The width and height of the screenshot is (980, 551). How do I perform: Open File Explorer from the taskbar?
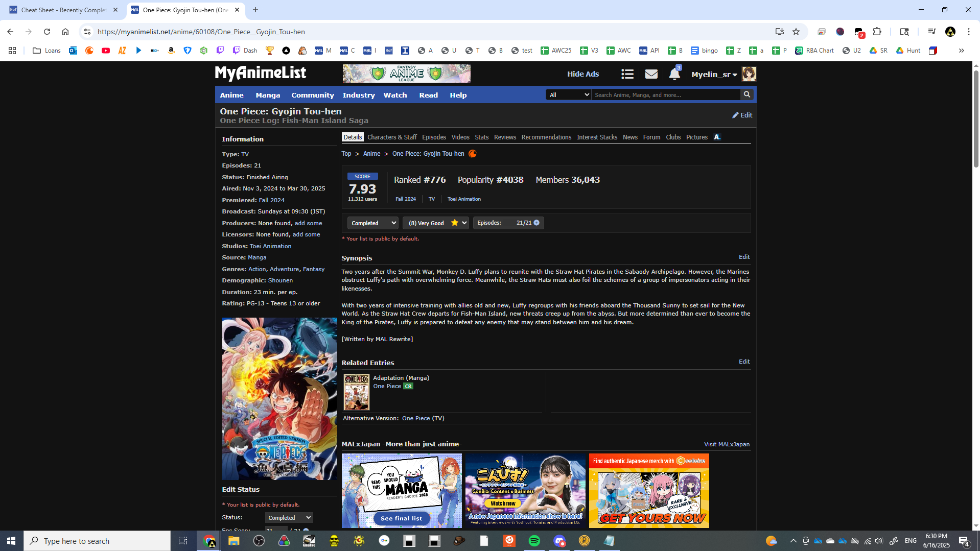click(234, 541)
